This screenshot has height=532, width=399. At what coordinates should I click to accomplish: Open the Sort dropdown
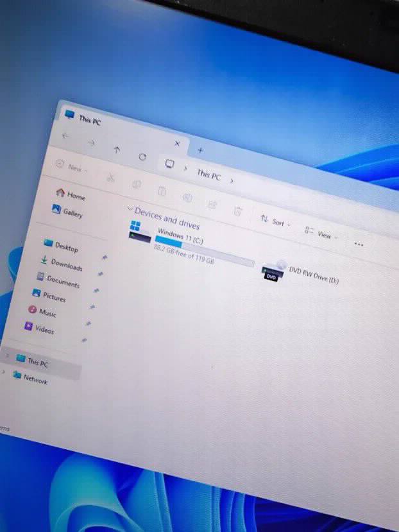pos(275,221)
